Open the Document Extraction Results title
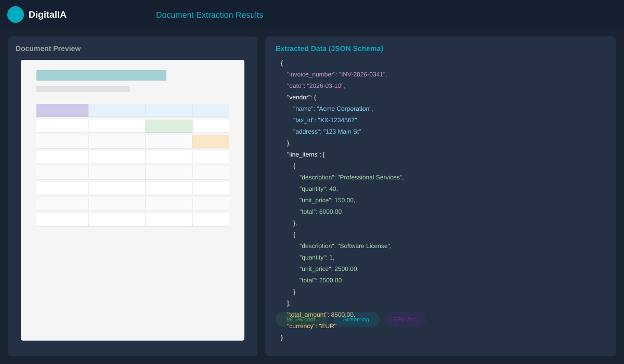This screenshot has height=364, width=624. [x=209, y=15]
